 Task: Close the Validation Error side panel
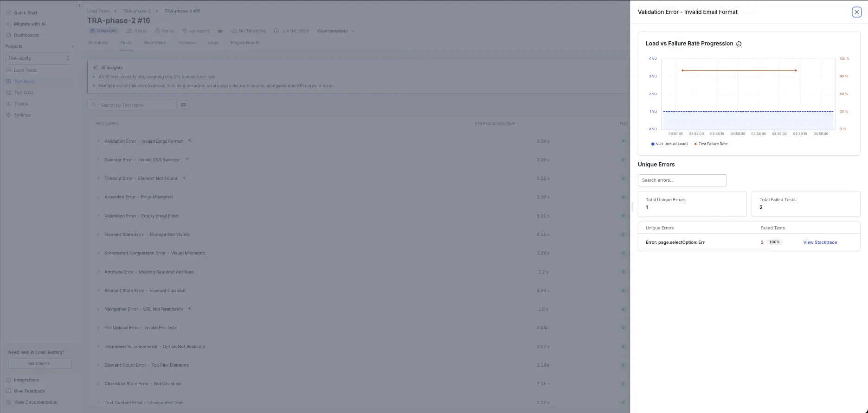point(856,12)
